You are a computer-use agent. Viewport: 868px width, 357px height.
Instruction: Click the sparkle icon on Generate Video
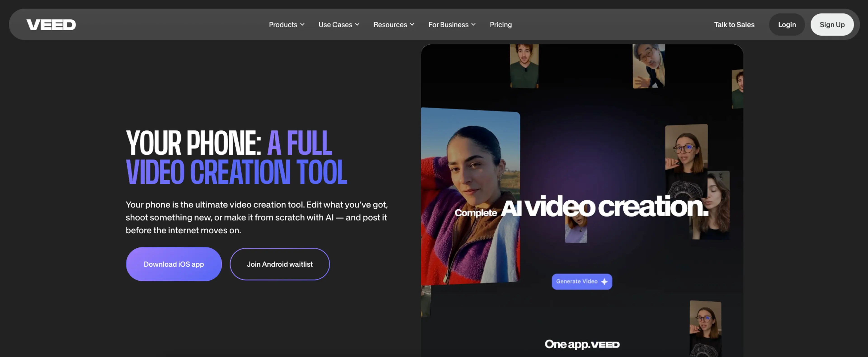[x=604, y=282]
